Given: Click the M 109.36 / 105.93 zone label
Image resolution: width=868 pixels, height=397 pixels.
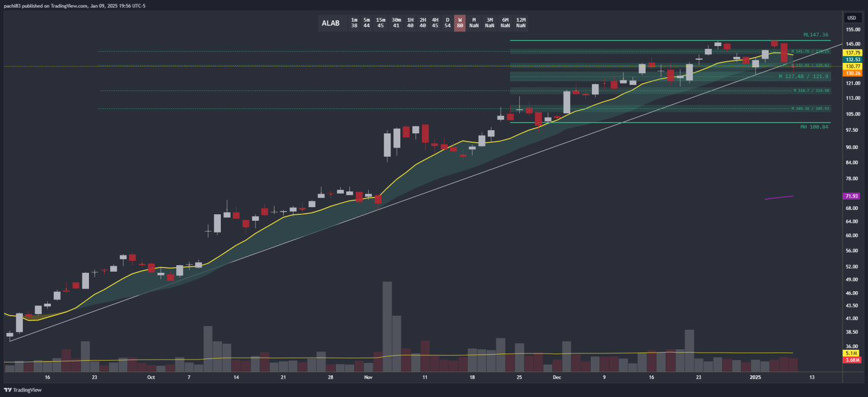Looking at the screenshot, I should point(810,108).
